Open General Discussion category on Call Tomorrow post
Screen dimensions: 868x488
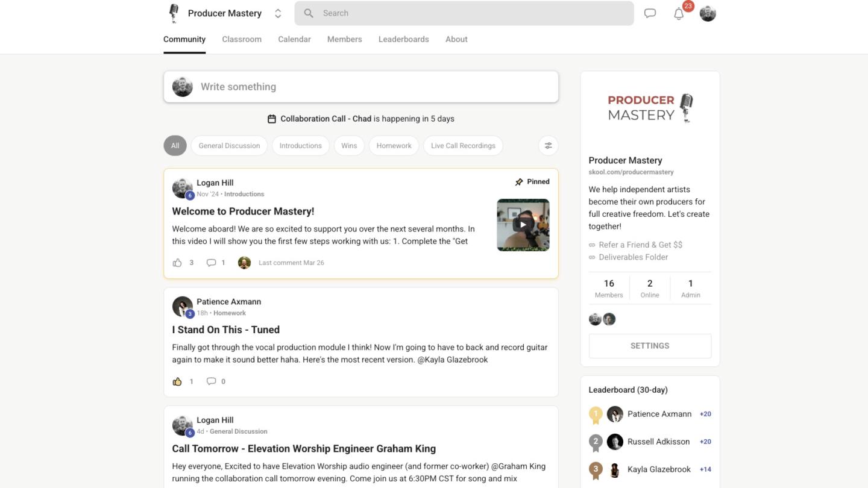pos(239,432)
